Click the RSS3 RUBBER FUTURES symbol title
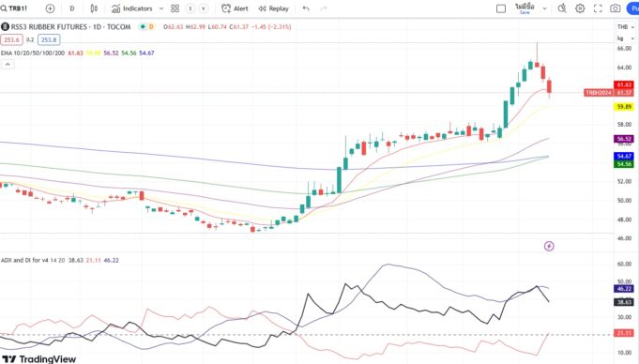The width and height of the screenshot is (639, 364). [70, 27]
